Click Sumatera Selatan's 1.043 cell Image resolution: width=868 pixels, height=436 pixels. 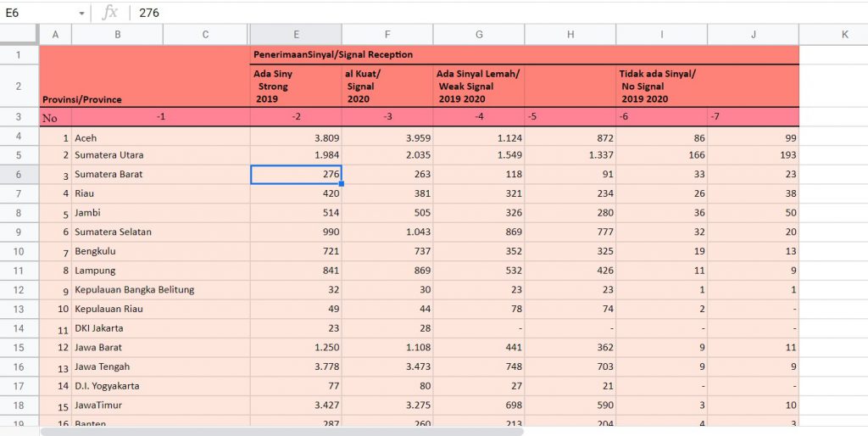[x=387, y=232]
